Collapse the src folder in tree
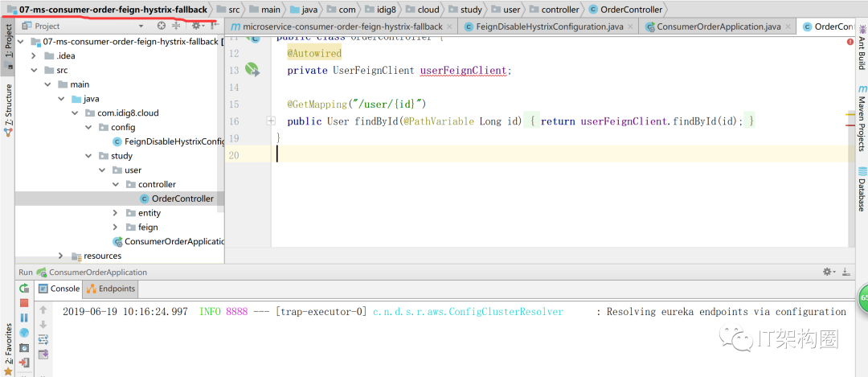The width and height of the screenshot is (868, 377). (34, 70)
